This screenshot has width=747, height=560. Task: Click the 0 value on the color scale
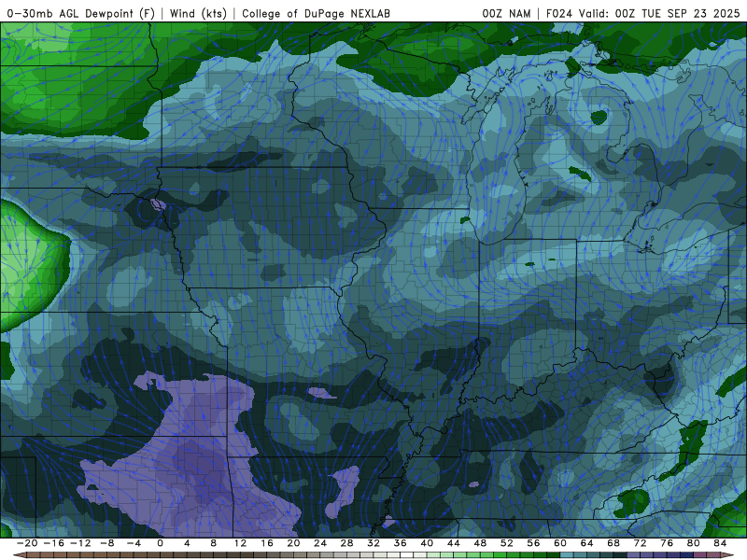(x=160, y=543)
